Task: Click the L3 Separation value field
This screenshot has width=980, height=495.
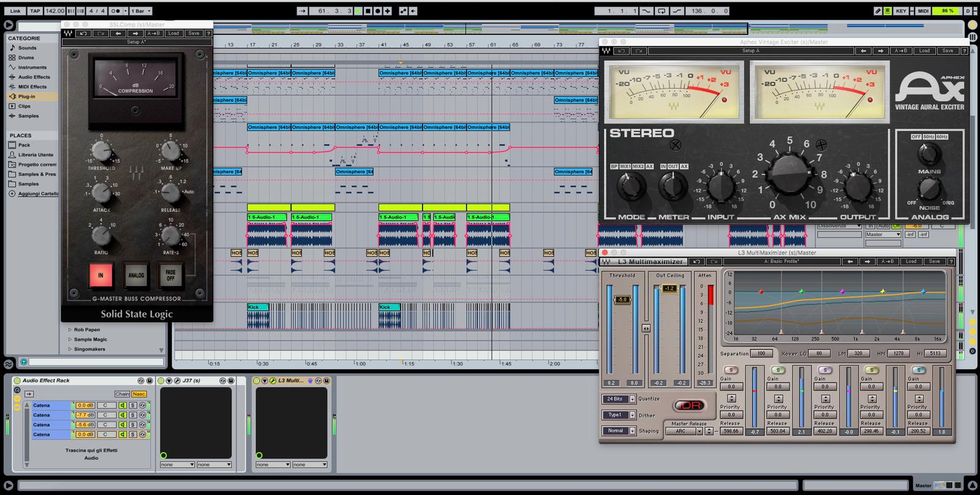Action: (x=761, y=353)
